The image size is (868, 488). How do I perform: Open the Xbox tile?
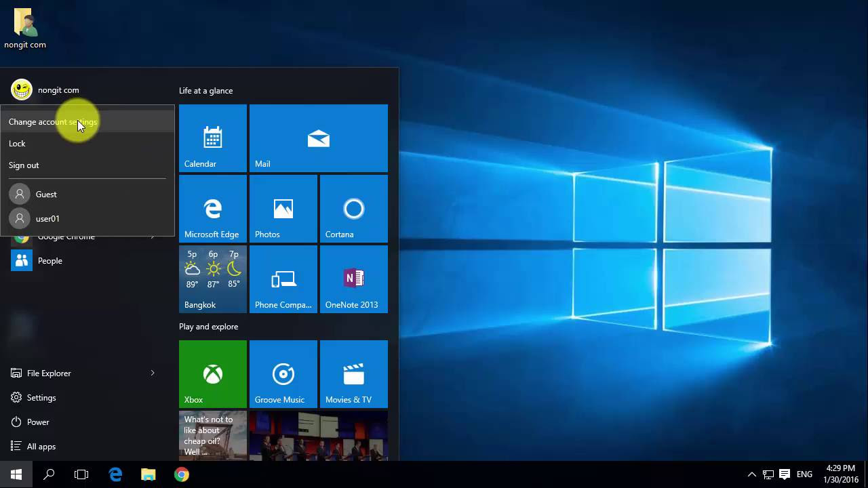pos(213,374)
